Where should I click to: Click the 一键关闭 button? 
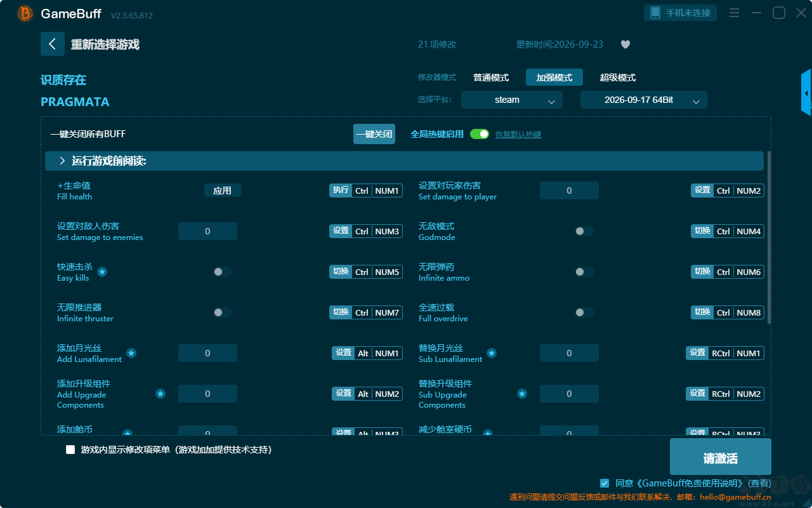pos(374,134)
